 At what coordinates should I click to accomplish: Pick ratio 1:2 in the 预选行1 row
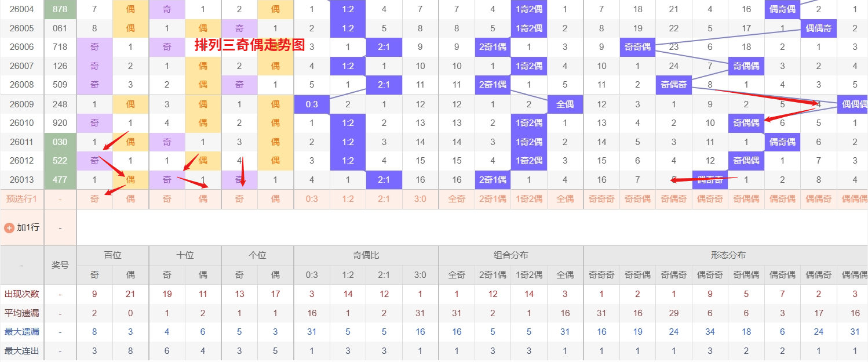[348, 199]
